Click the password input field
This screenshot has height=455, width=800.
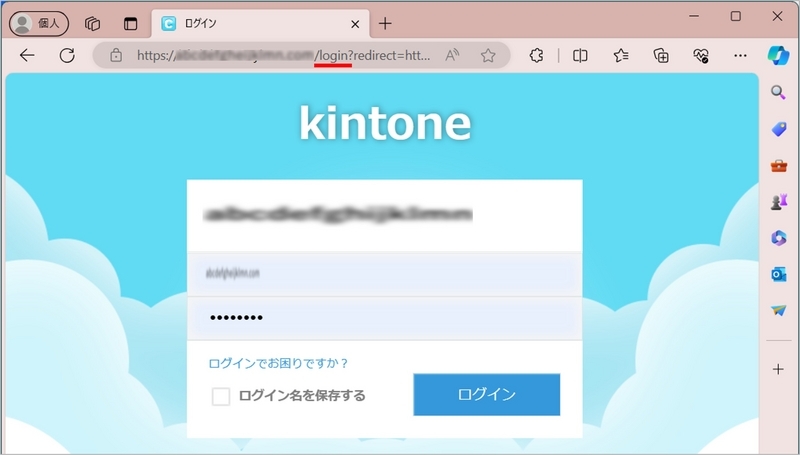click(385, 318)
